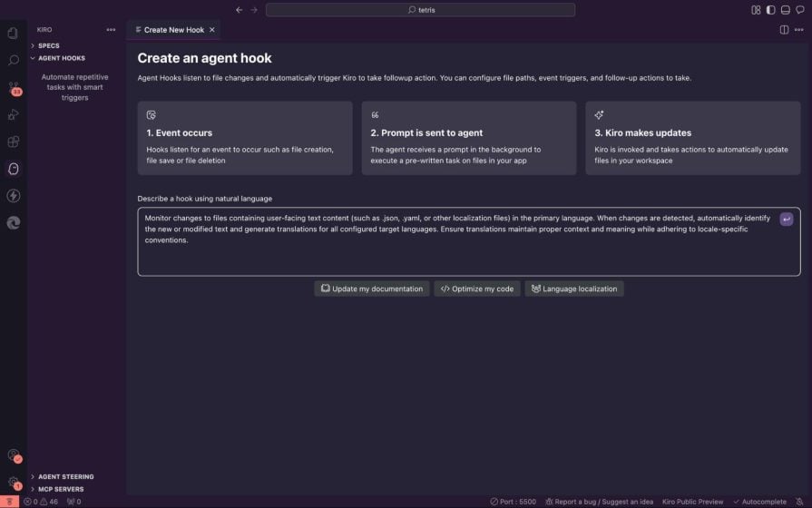Split the editor to the right
The width and height of the screenshot is (812, 508).
784,30
